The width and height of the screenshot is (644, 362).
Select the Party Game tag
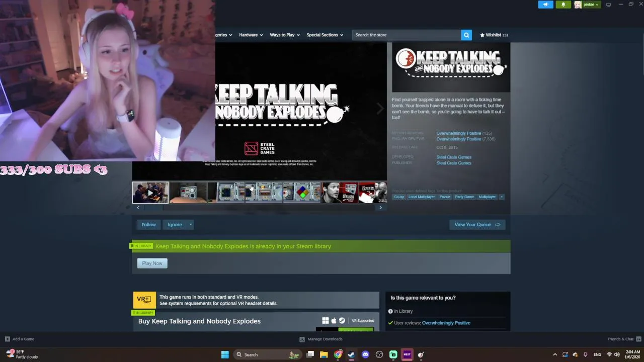(464, 197)
